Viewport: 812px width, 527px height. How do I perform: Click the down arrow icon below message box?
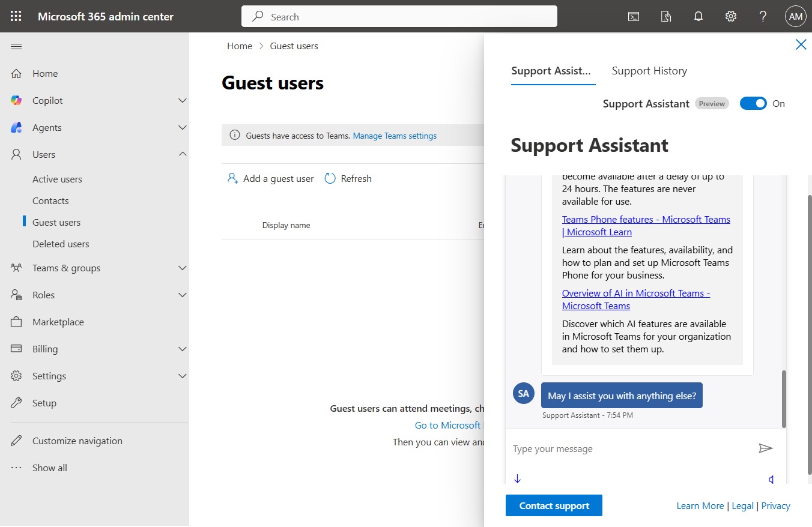[x=518, y=479]
